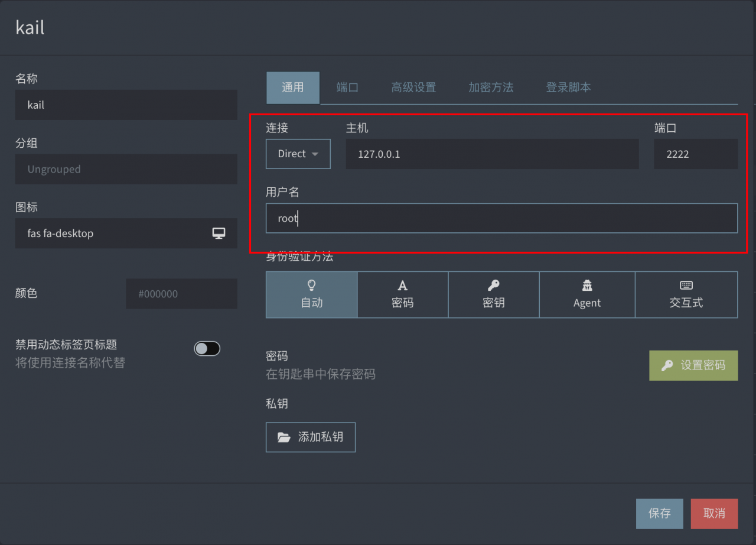
Task: Focus the 主机 field with 127.0.0.1
Action: pos(493,154)
